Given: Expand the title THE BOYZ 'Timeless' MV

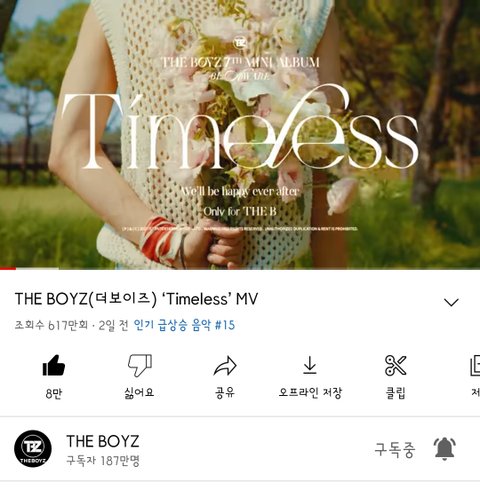Looking at the screenshot, I should tap(136, 299).
